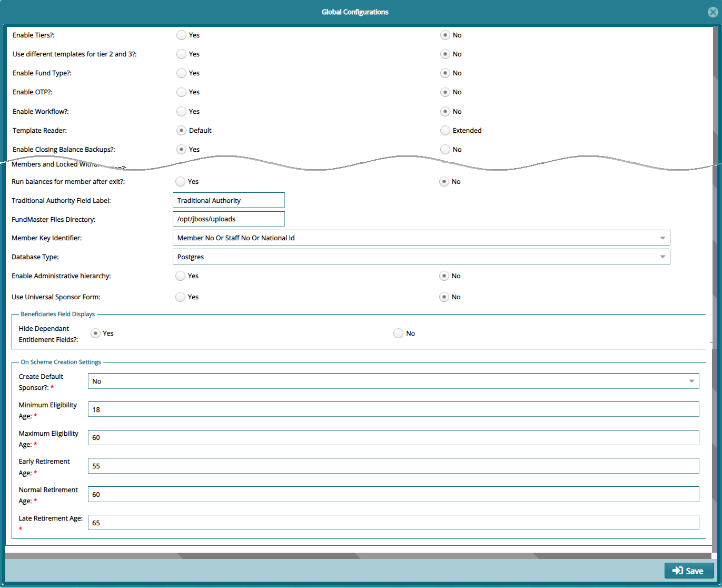Screen dimensions: 722x588
Task: Select Yes for Use Universal Sponsor Form
Action: point(180,297)
